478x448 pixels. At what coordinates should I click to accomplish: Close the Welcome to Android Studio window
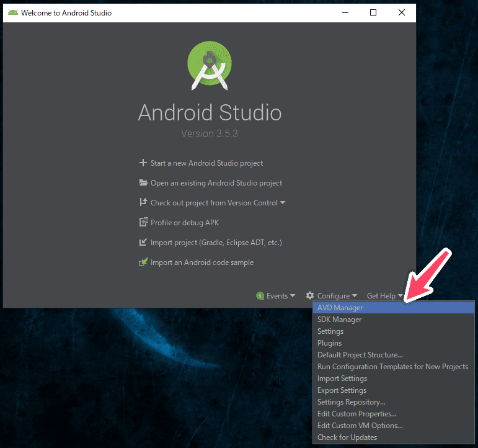click(402, 12)
